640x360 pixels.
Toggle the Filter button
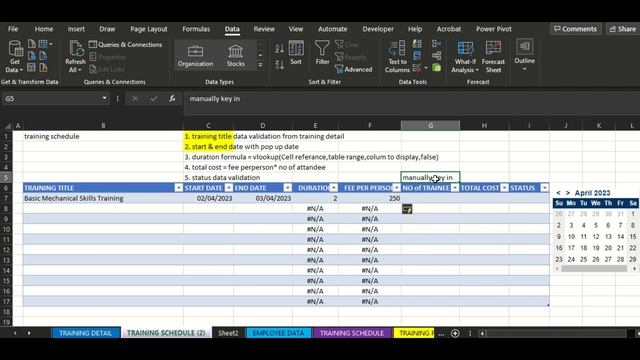(x=322, y=53)
